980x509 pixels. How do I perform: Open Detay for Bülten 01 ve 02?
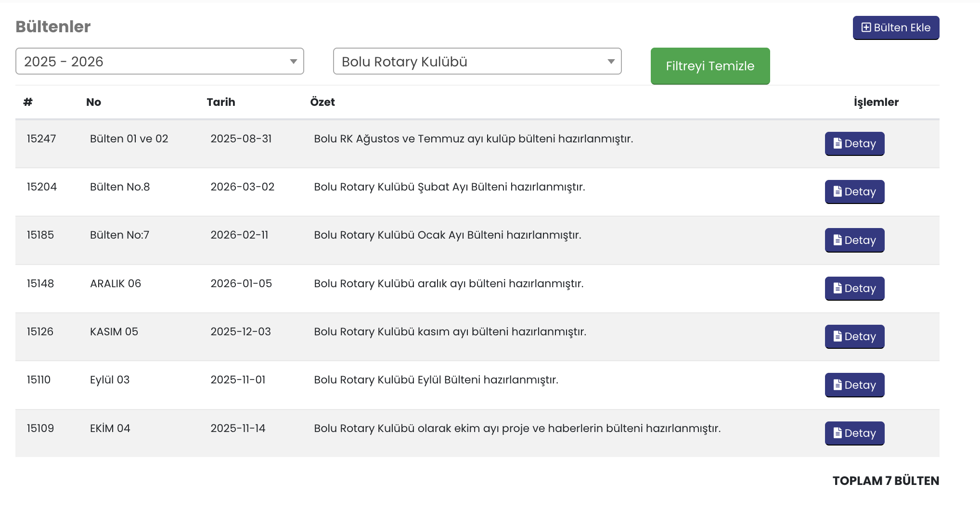point(854,144)
